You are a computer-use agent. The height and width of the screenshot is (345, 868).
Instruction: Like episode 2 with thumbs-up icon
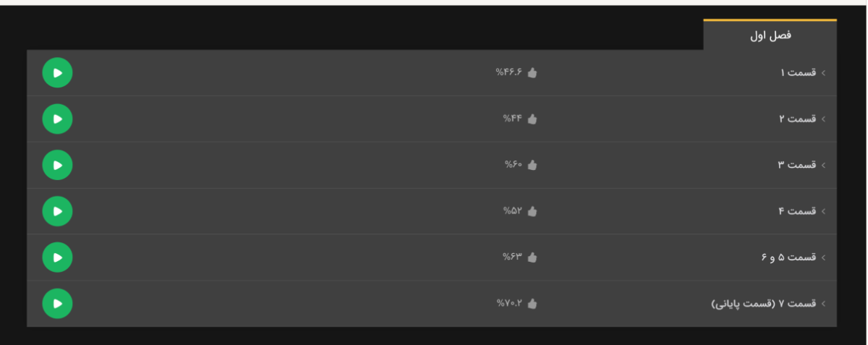click(x=532, y=119)
